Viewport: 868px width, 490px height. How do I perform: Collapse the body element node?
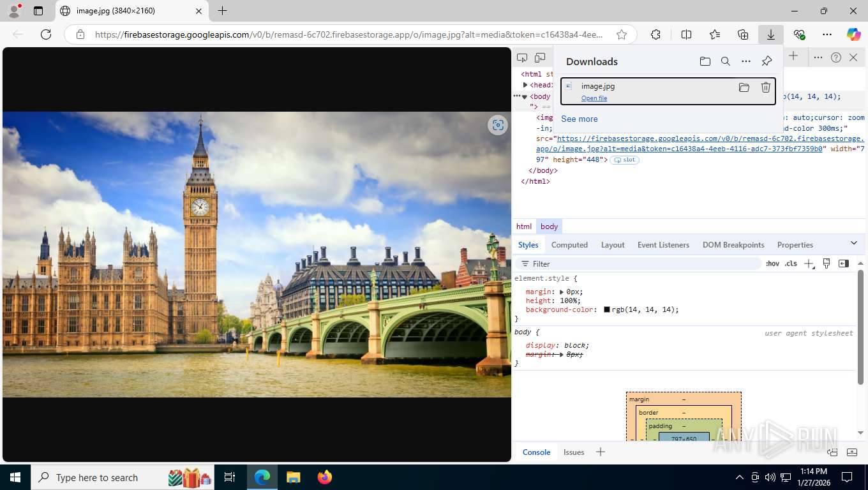pos(525,96)
